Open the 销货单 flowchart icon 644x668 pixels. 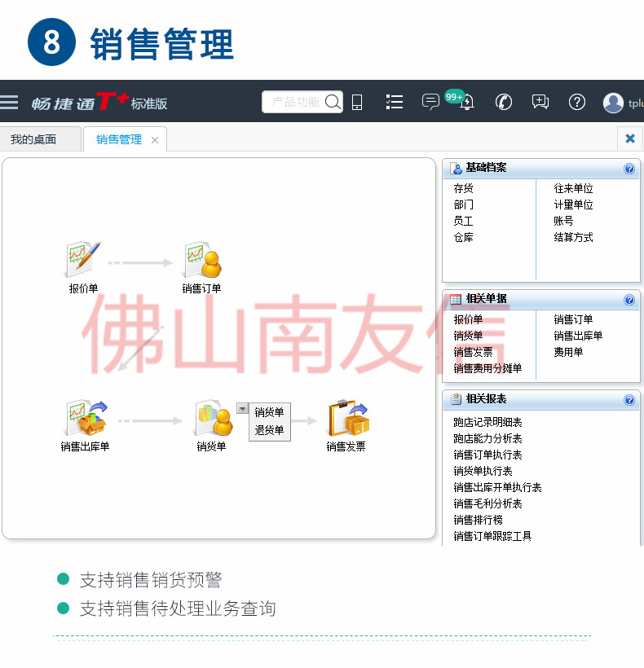click(214, 418)
